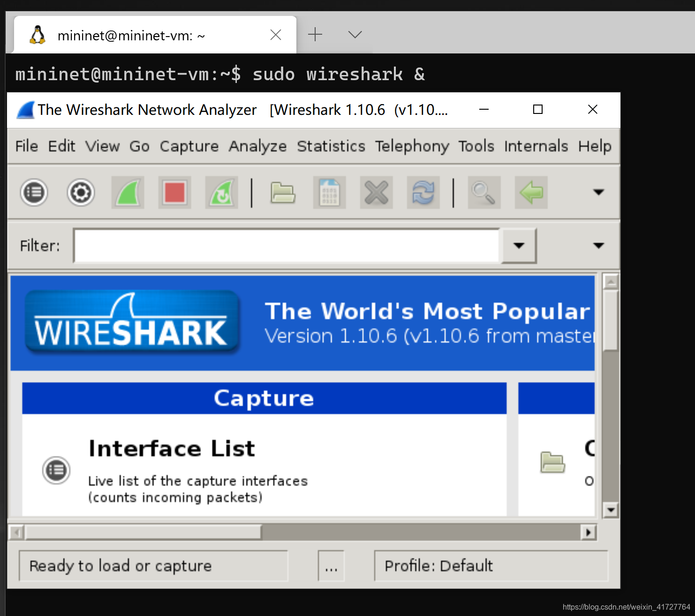
Task: Click in the display filter input field
Action: [287, 246]
